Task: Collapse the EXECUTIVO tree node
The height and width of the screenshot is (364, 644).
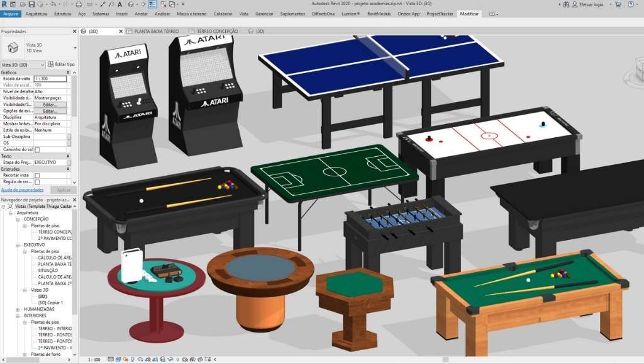Action: 18,244
